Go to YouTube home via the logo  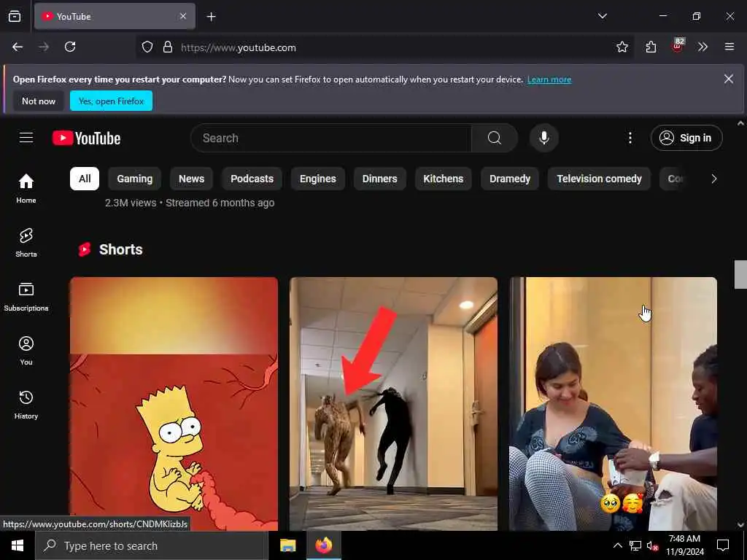[86, 138]
